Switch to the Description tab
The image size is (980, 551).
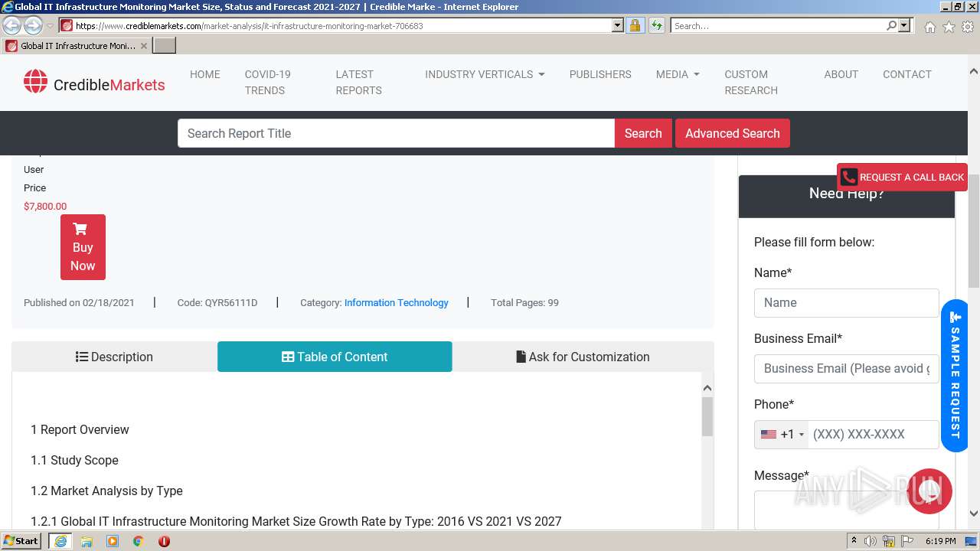[114, 357]
